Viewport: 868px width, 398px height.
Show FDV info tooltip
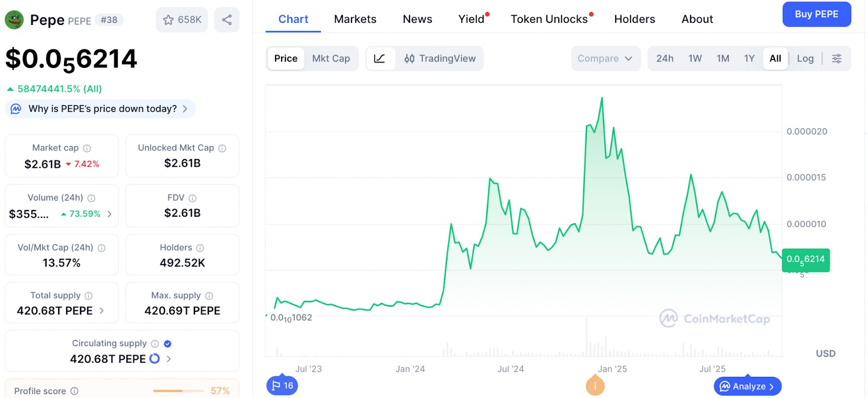coord(192,198)
